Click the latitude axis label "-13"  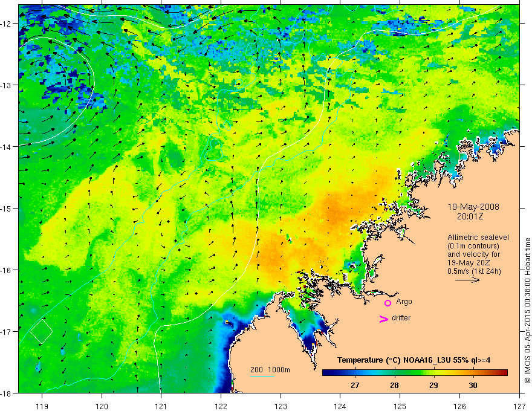pos(6,85)
